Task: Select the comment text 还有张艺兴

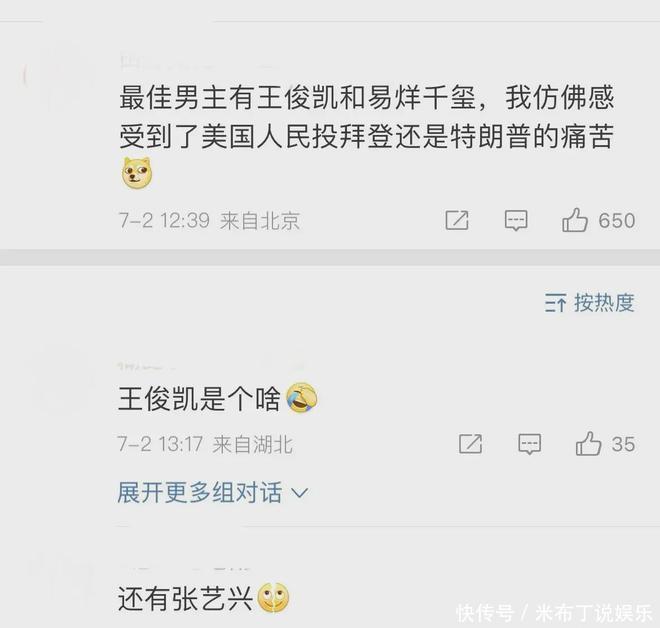Action: click(x=185, y=598)
